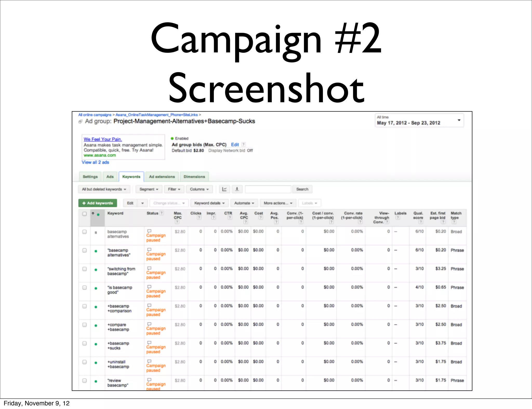Click the We Feel Your Pain ad headline
The width and height of the screenshot is (532, 409).
[x=103, y=139]
